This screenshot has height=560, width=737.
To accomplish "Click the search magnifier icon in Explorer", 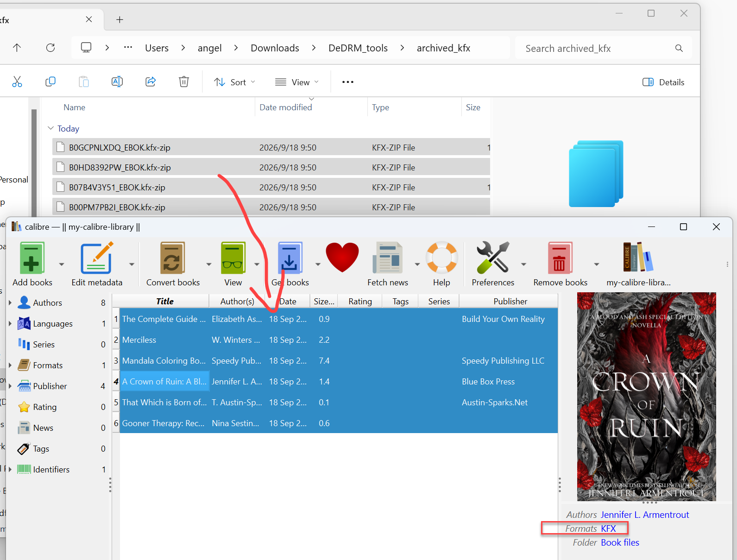I will pos(679,48).
